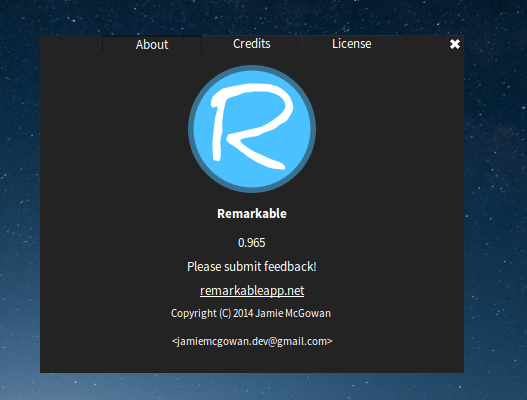
Task: Click the Copyright (C) 2014 Jamie McGowan line
Action: coord(251,313)
